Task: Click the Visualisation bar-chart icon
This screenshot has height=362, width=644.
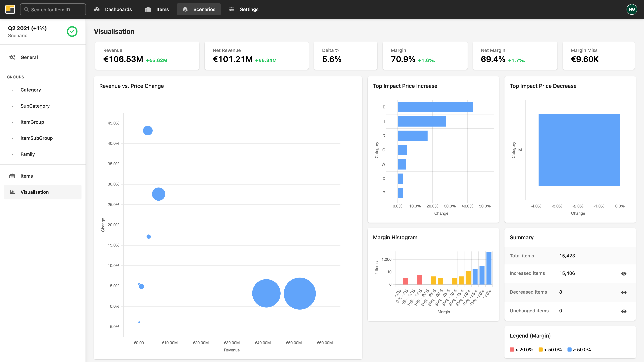Action: click(12, 192)
